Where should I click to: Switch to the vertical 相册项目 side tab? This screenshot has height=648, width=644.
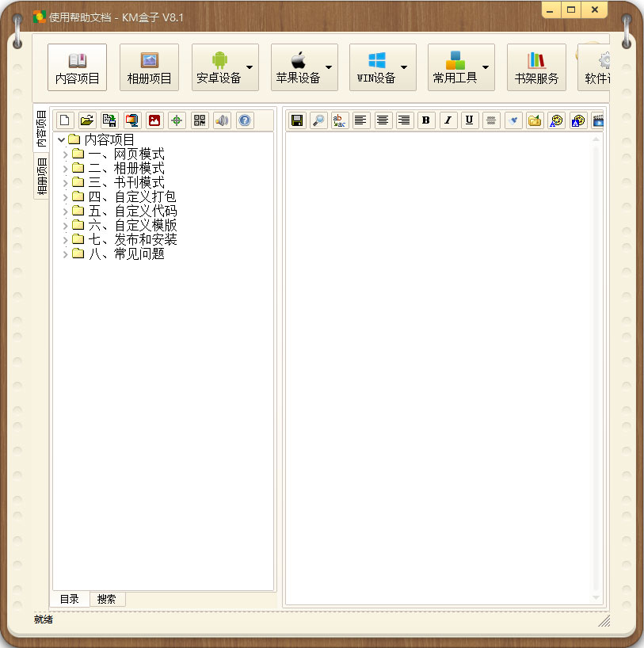tap(41, 176)
